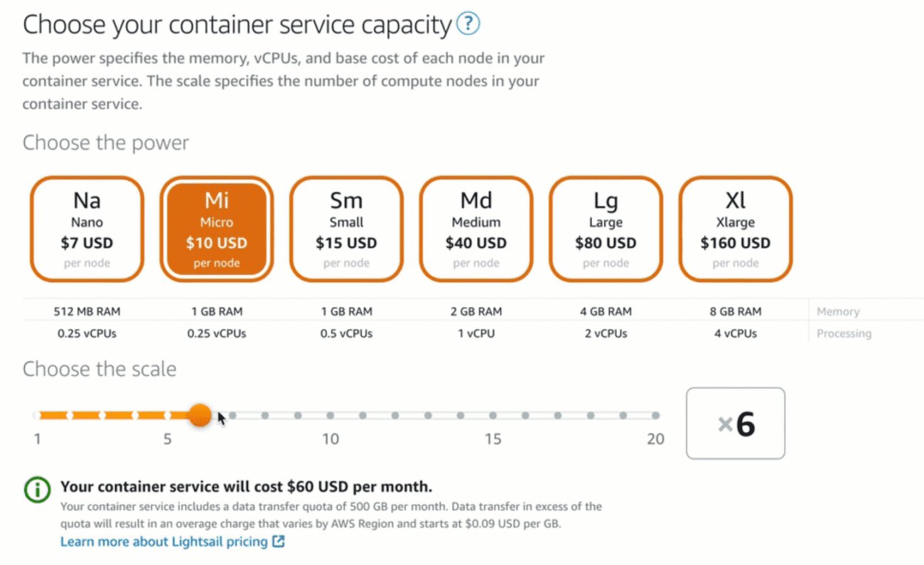Screen dimensions: 924x565
Task: Click the Choose the scale heading
Action: 100,369
